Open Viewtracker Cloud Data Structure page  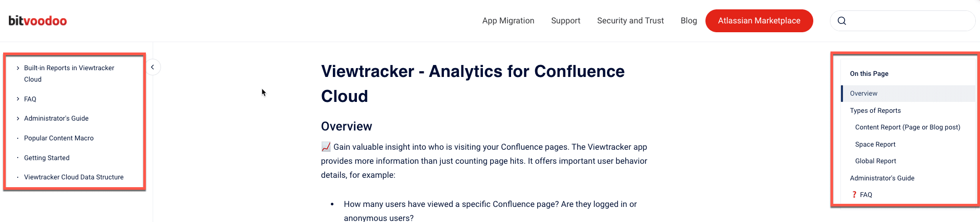(x=74, y=177)
